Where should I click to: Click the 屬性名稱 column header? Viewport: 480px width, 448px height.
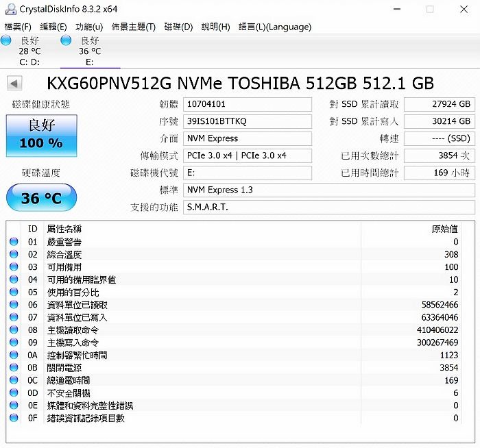coord(64,229)
